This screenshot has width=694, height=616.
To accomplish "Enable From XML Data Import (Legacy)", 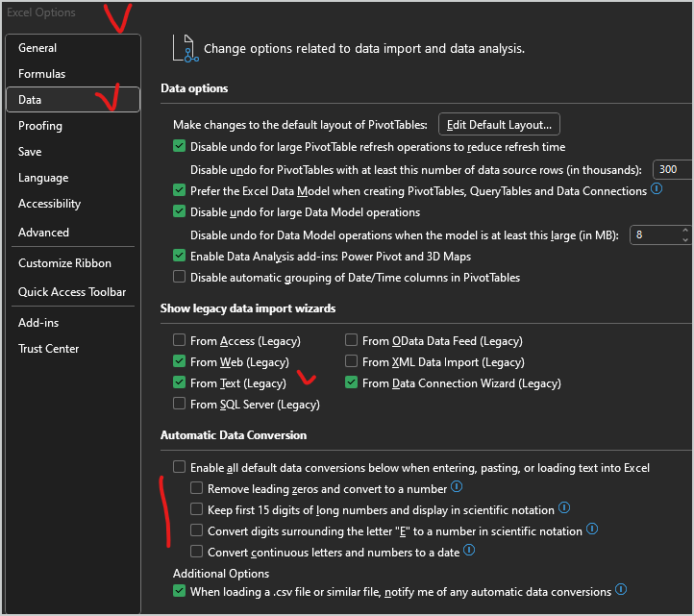I will click(352, 361).
